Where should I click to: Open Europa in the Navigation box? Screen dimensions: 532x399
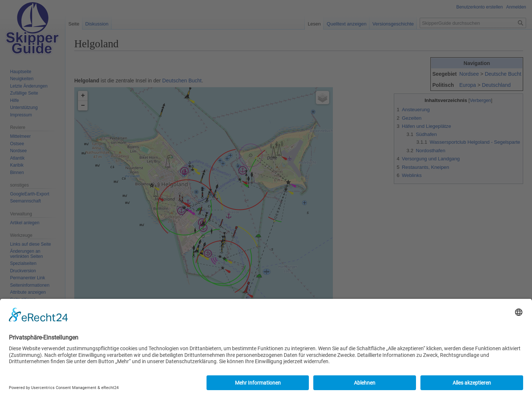[467, 85]
